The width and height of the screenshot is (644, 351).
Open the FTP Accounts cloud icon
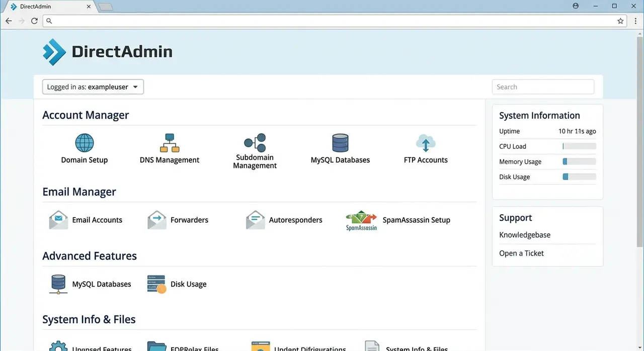tap(426, 143)
